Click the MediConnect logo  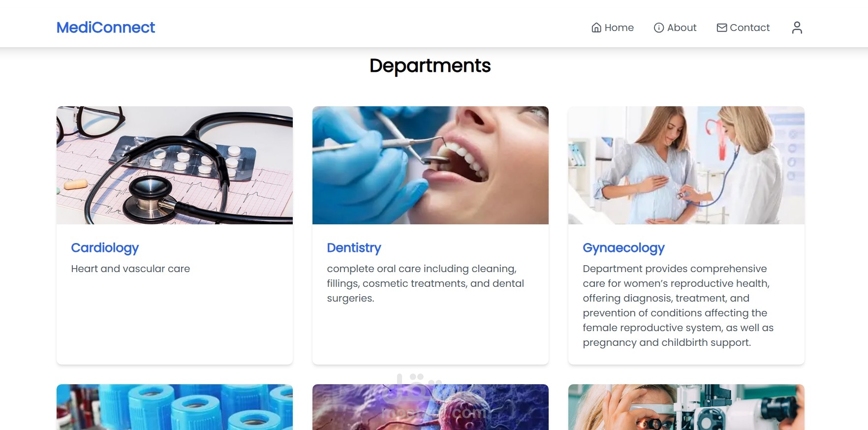[x=106, y=28]
